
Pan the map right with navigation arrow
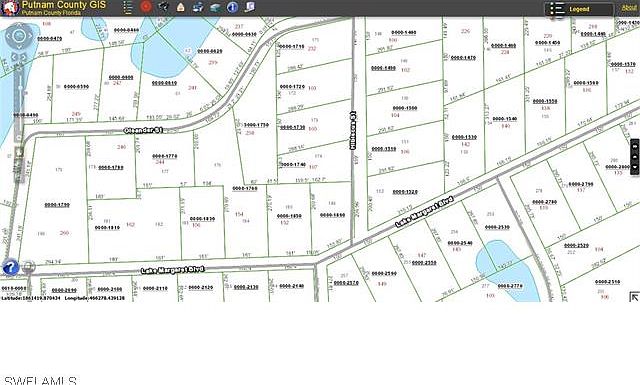pyautogui.click(x=30, y=36)
